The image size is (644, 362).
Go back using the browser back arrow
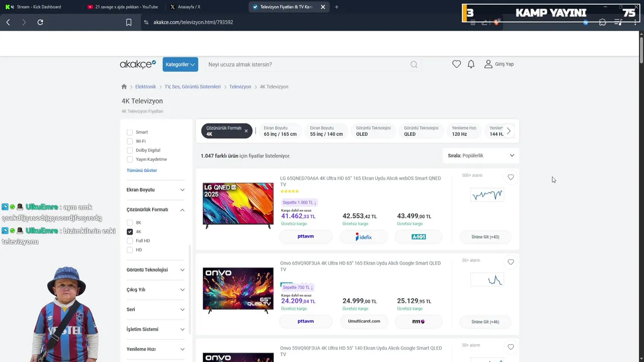coord(8,22)
